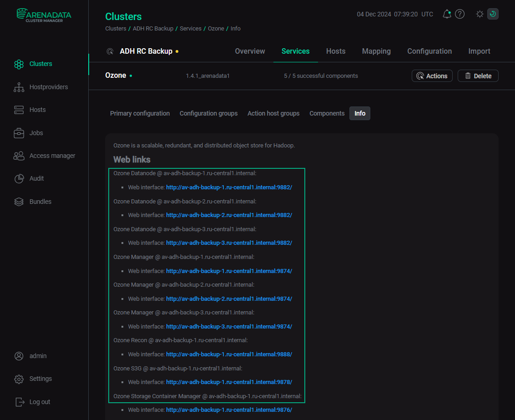Delete the Ozone service
This screenshot has width=515, height=420.
[x=478, y=76]
